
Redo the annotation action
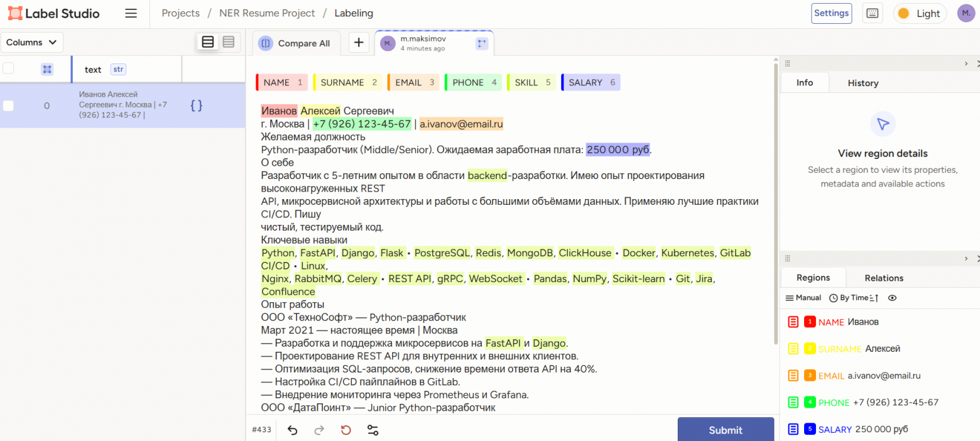[x=318, y=430]
